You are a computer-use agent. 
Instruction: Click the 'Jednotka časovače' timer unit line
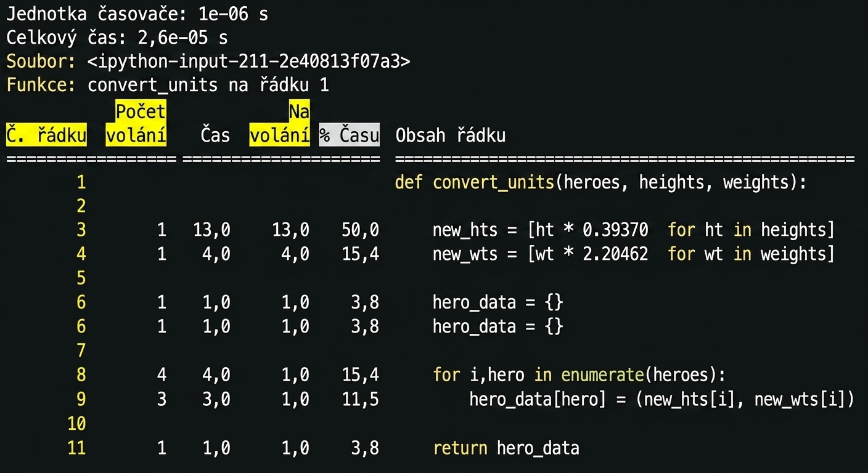tap(137, 14)
